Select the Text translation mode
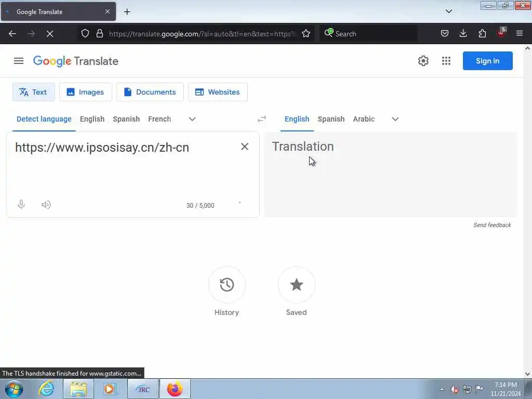 point(34,92)
